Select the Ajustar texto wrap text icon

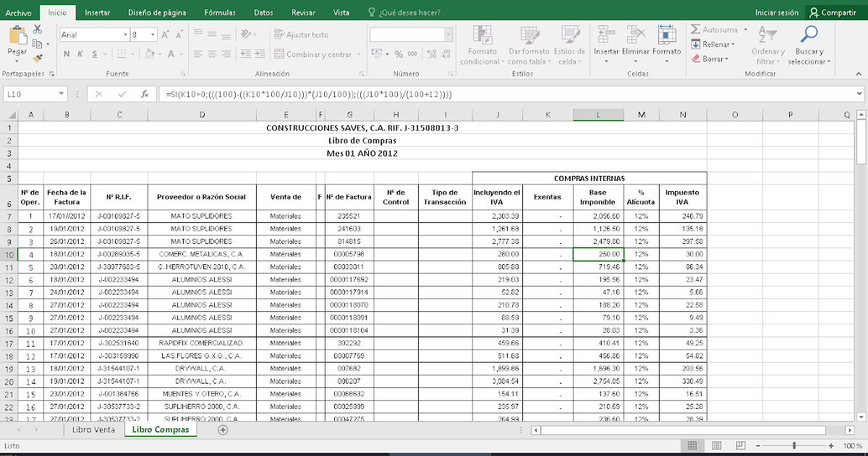[x=280, y=34]
